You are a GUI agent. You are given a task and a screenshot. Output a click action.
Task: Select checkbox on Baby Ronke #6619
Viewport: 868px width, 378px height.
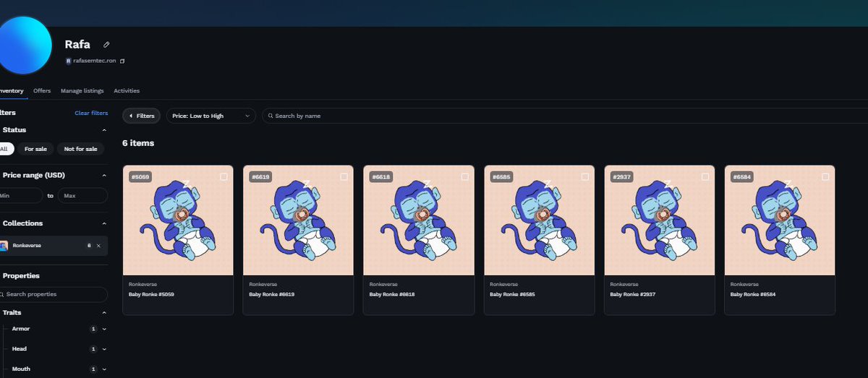pos(344,176)
